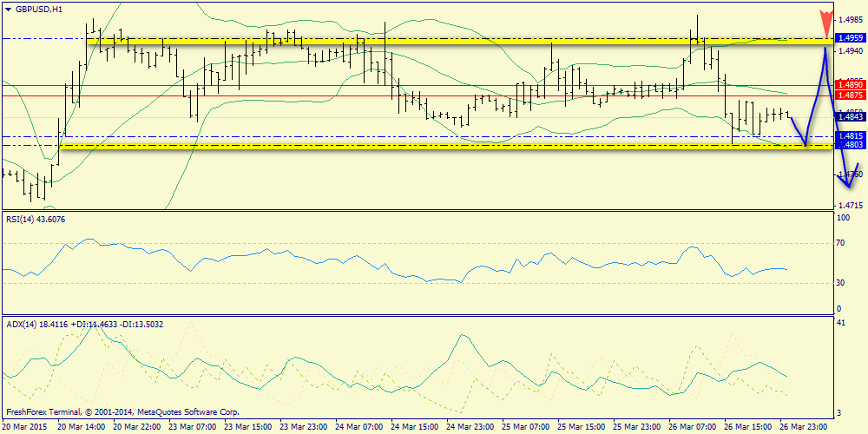Open the chart menu triangle beside GBPUSD,H1
The image size is (868, 434).
click(7, 9)
